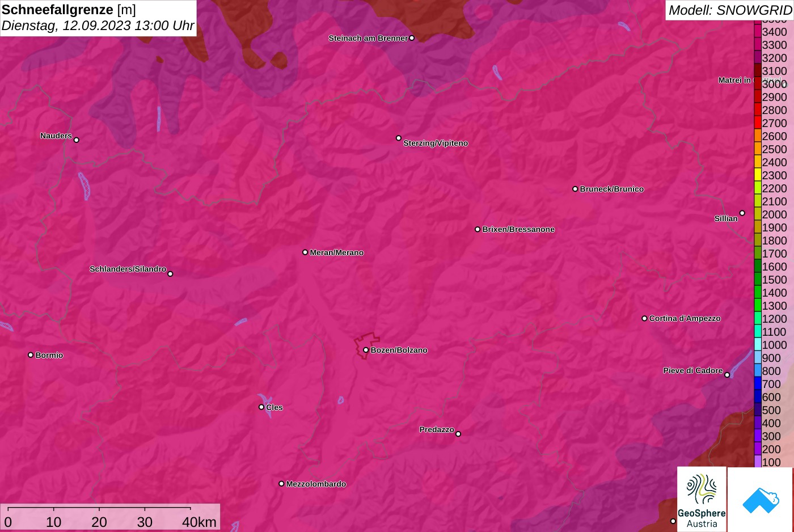Viewport: 794px width, 532px height.
Task: Click the 2400 m legend color swatch
Action: tap(758, 162)
